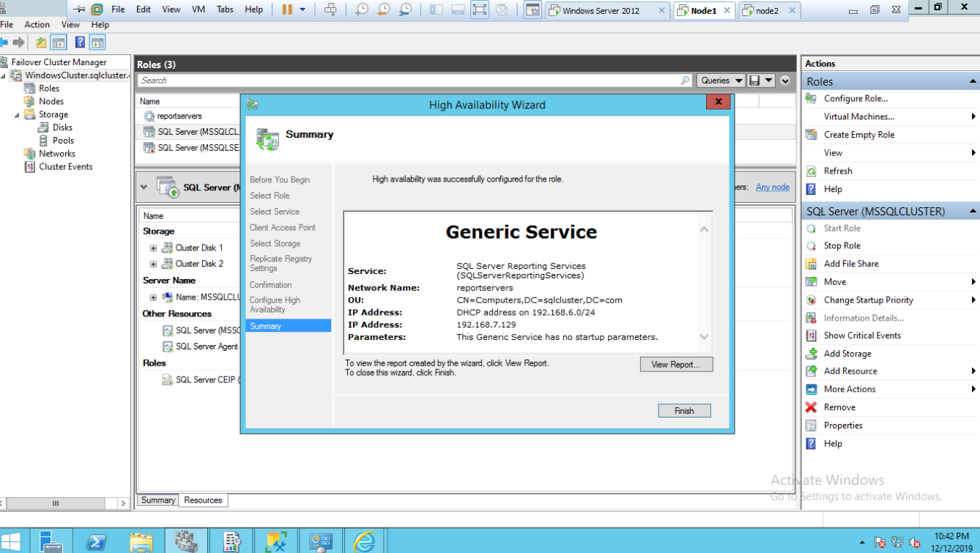Open Internet Explorer from the taskbar

pos(363,541)
